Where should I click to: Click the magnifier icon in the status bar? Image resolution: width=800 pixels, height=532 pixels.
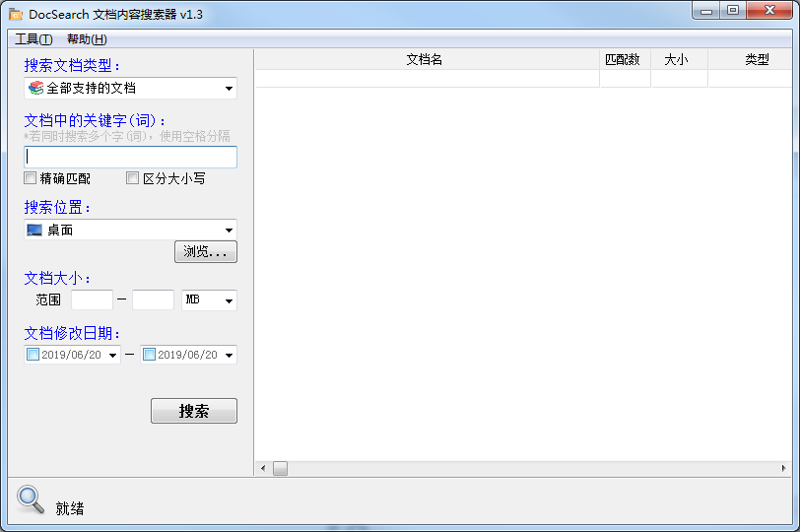coord(31,499)
